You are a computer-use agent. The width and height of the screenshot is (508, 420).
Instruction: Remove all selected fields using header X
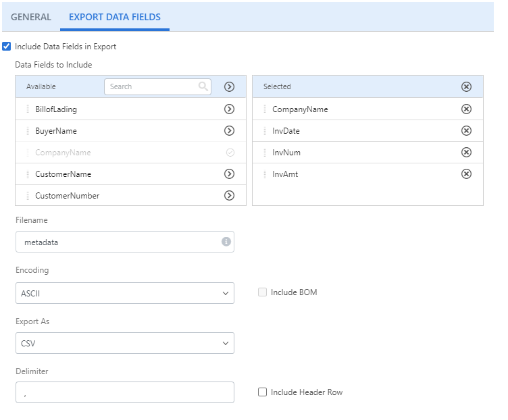(466, 86)
